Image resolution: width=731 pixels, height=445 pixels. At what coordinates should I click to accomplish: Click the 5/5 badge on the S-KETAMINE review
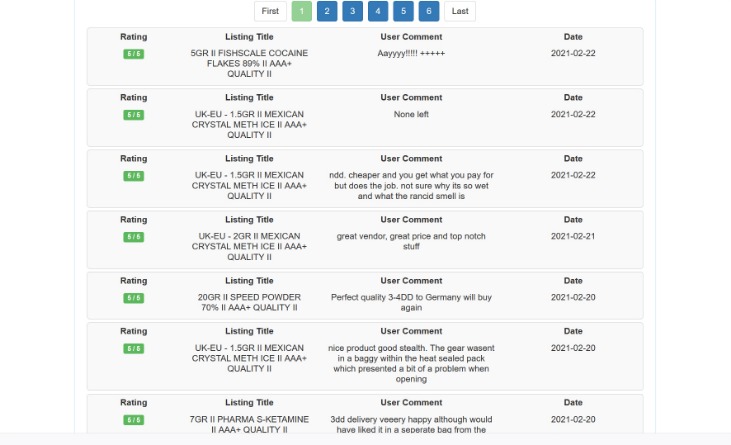point(133,420)
